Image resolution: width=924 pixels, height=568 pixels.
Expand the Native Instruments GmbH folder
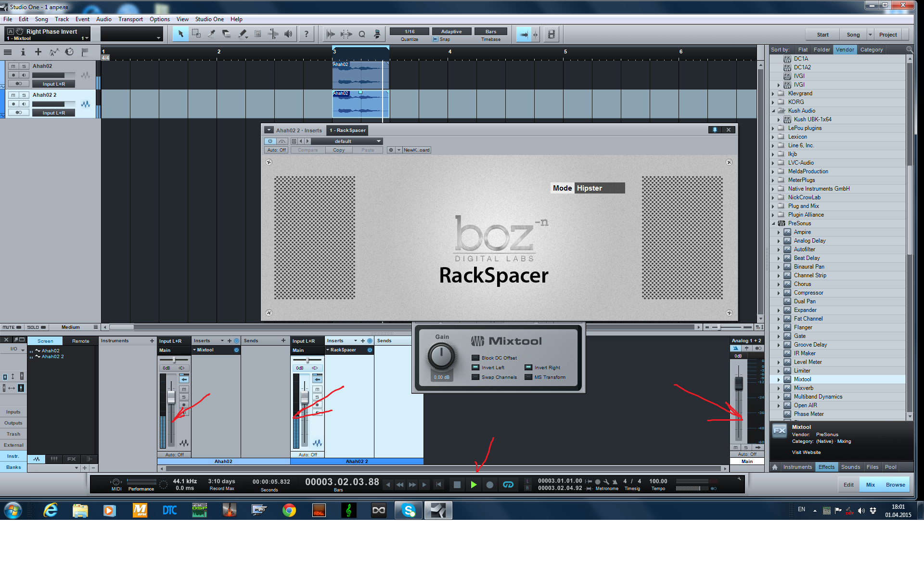(x=773, y=189)
